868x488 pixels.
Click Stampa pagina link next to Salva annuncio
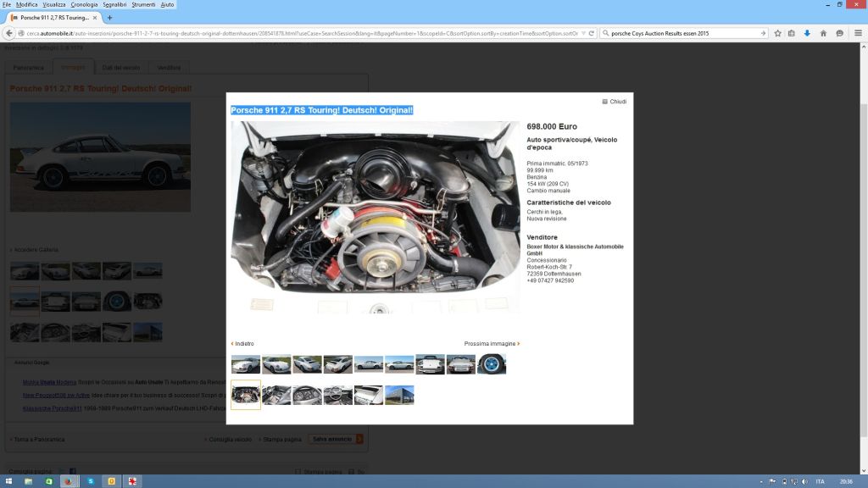tap(281, 440)
